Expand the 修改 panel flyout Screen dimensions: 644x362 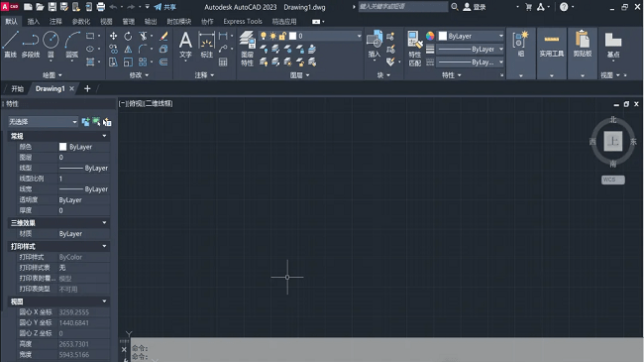coord(139,75)
